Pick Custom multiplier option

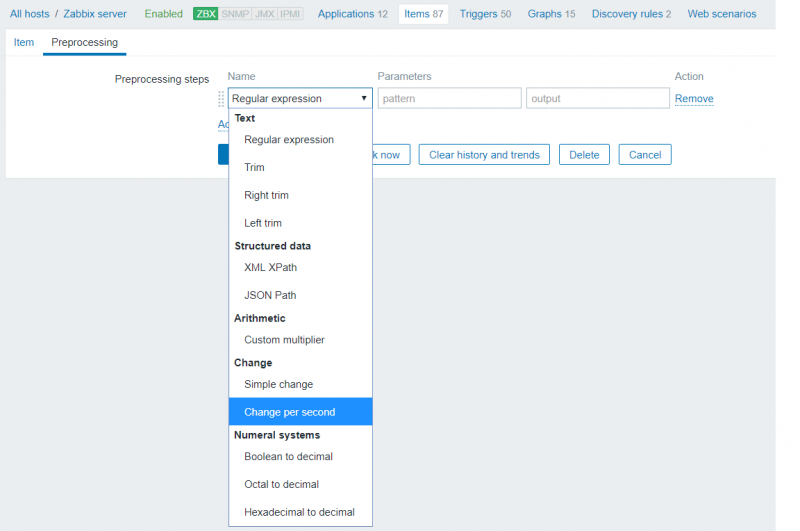pyautogui.click(x=284, y=340)
